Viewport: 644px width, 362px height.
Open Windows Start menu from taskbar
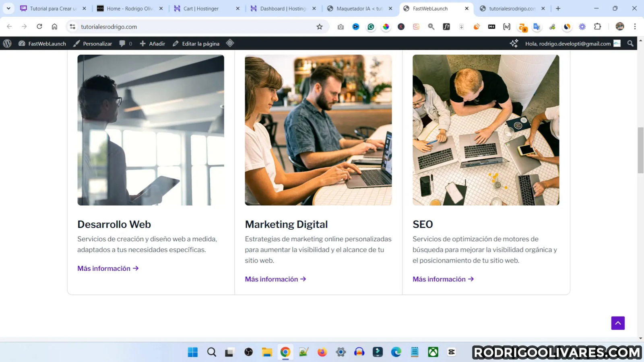(193, 352)
